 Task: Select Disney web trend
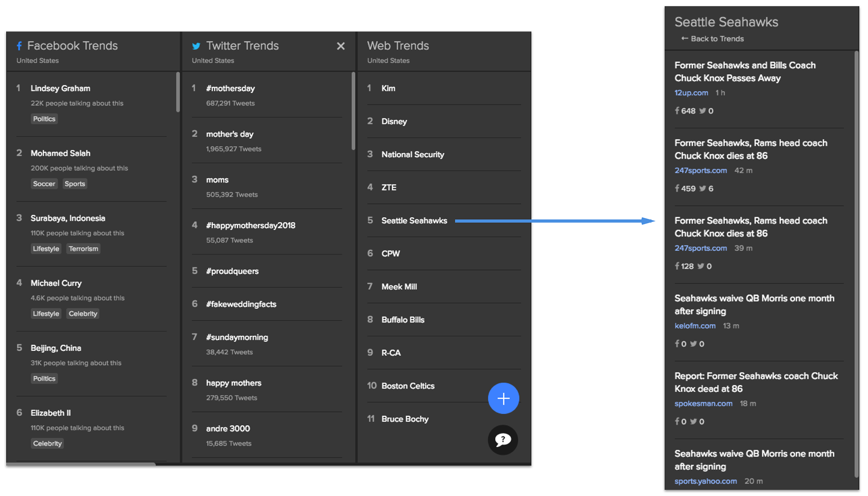tap(394, 121)
